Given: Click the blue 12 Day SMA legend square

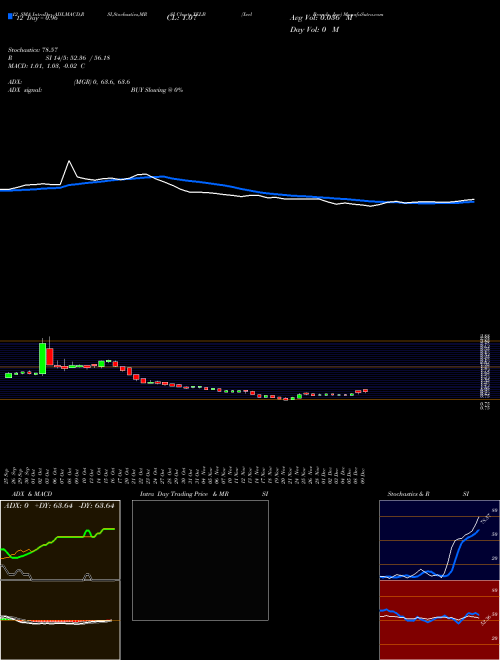Looking at the screenshot, I should (x=10, y=16).
